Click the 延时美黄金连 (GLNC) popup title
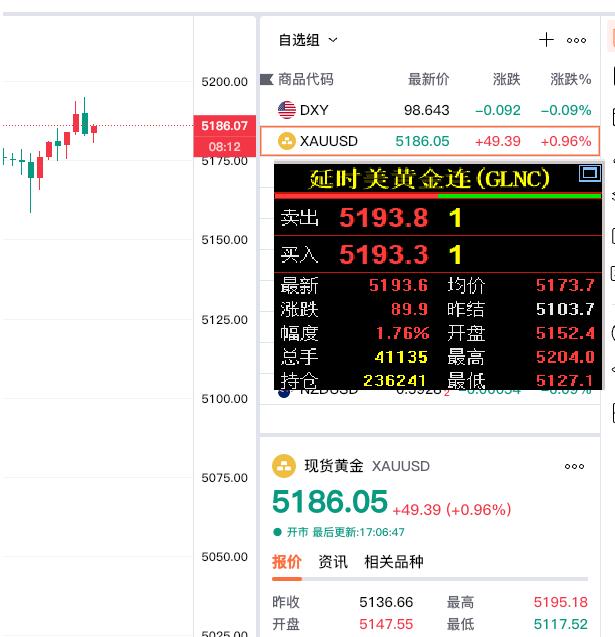The image size is (615, 637). click(x=429, y=179)
